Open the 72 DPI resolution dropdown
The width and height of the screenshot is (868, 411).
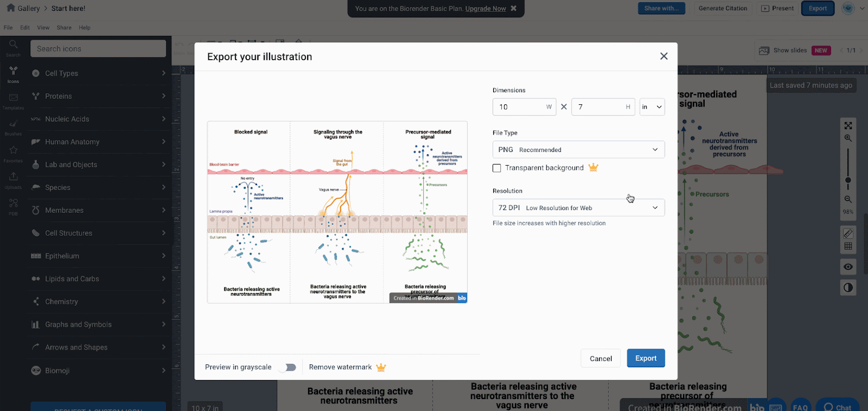[578, 208]
